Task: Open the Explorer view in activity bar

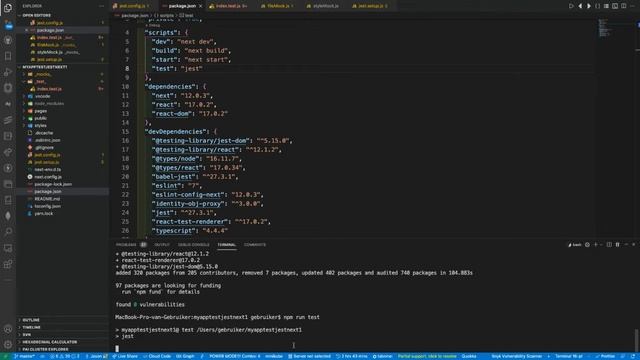Action: tap(8, 8)
